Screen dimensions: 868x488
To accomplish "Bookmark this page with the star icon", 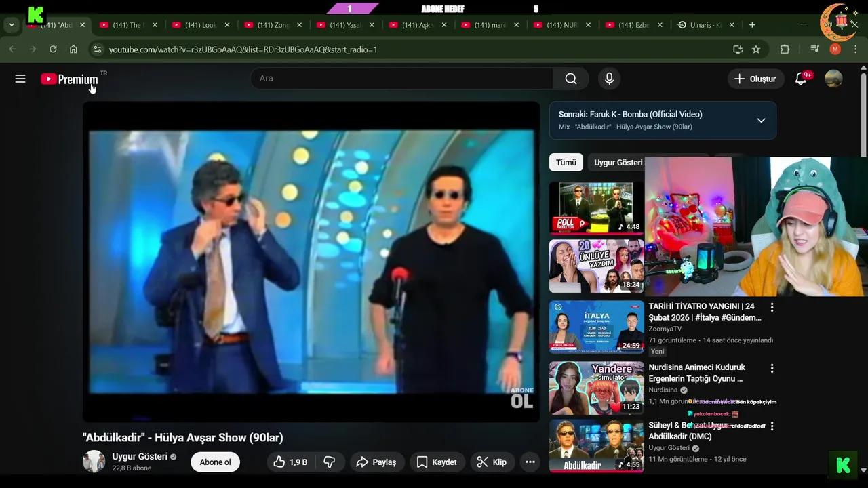I will click(756, 49).
